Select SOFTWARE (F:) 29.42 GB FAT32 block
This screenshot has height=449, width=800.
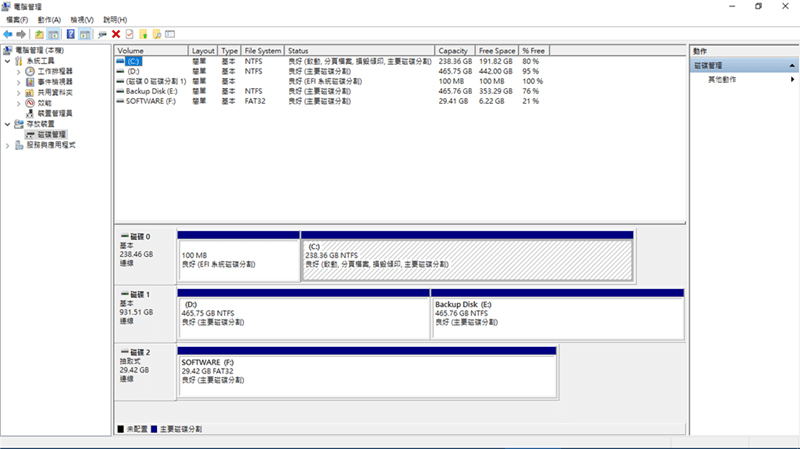367,372
